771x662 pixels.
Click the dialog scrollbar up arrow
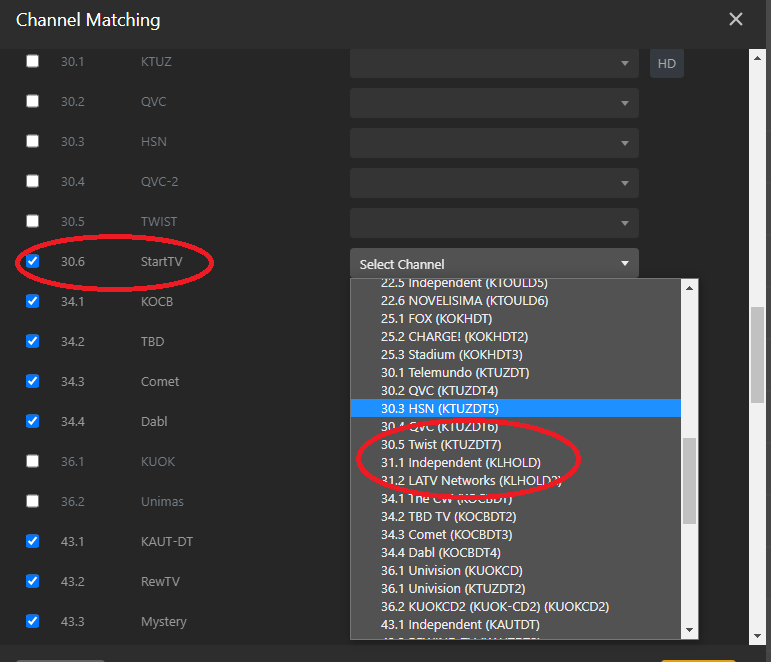pos(757,58)
